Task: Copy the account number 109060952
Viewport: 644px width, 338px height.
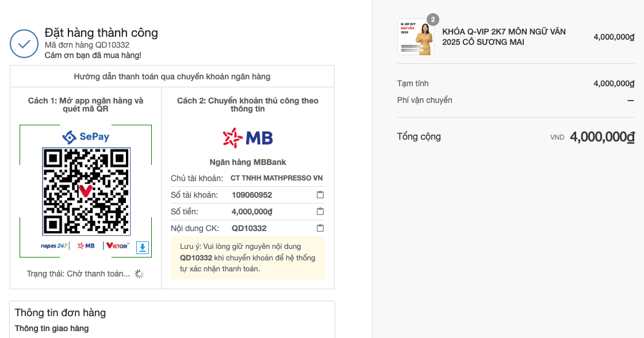Action: (x=320, y=195)
